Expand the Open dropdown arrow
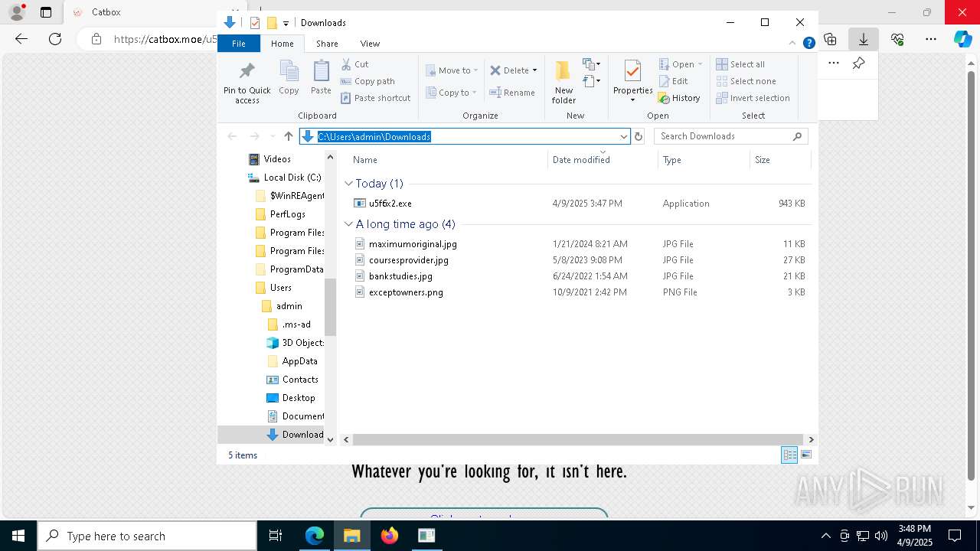The width and height of the screenshot is (980, 551). point(700,64)
